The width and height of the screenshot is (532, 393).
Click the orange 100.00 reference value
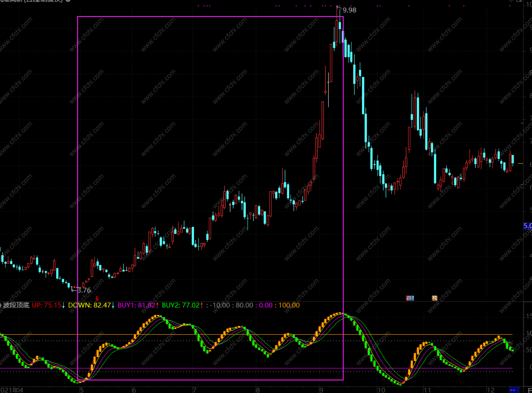coord(289,305)
